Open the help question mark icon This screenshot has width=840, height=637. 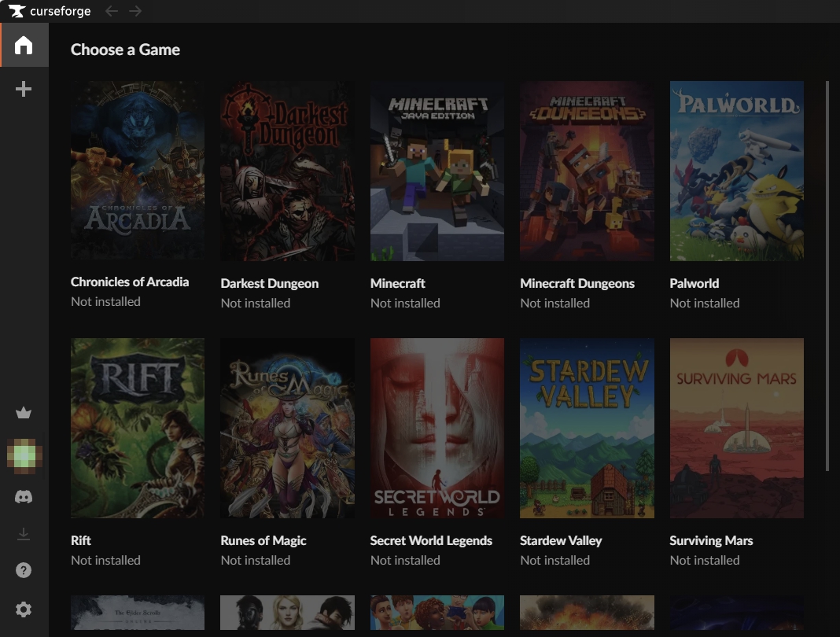(x=24, y=570)
